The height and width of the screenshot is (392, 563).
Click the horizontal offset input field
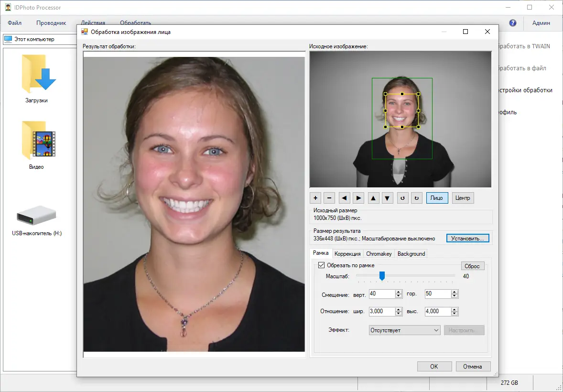click(438, 294)
